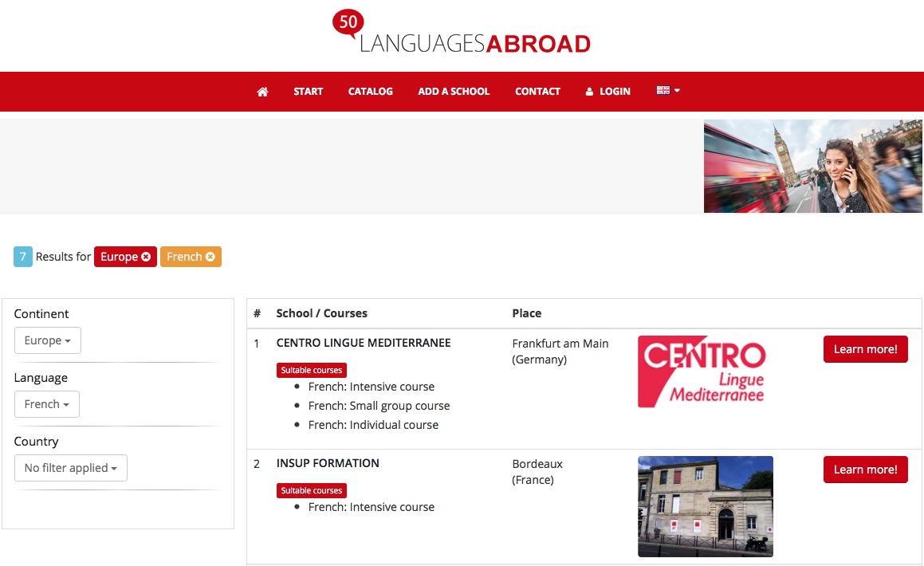Screen dimensions: 924x566
Task: Expand the Country filter dropdown
Action: point(70,468)
